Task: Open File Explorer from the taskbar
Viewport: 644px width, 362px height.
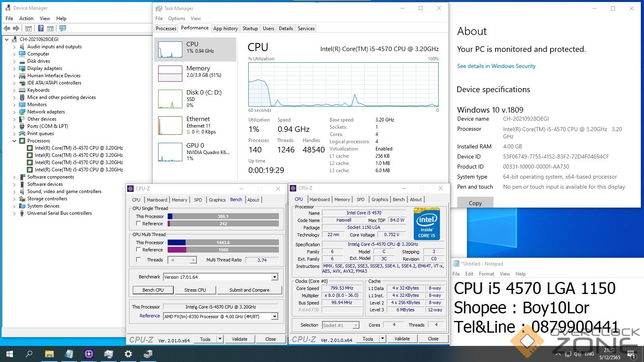Action: coord(49,354)
